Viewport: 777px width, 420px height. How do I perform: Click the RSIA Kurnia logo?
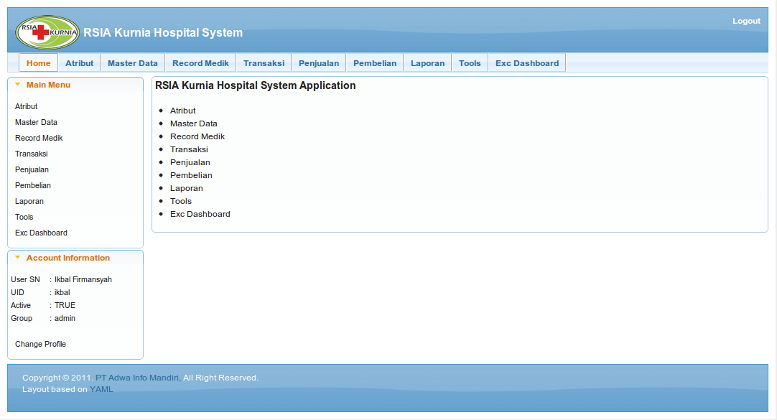pos(48,32)
